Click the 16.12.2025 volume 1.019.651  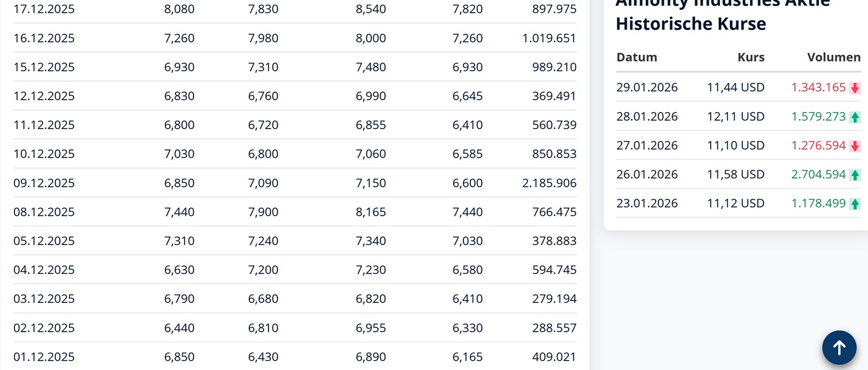[x=549, y=38]
